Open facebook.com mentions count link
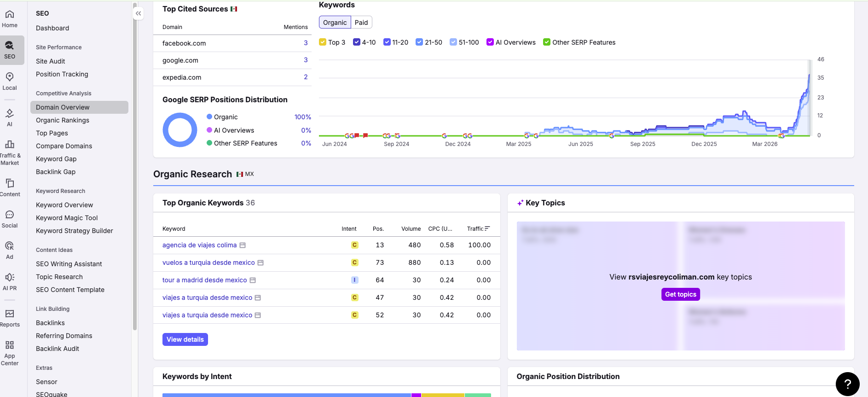The image size is (868, 397). [x=306, y=43]
